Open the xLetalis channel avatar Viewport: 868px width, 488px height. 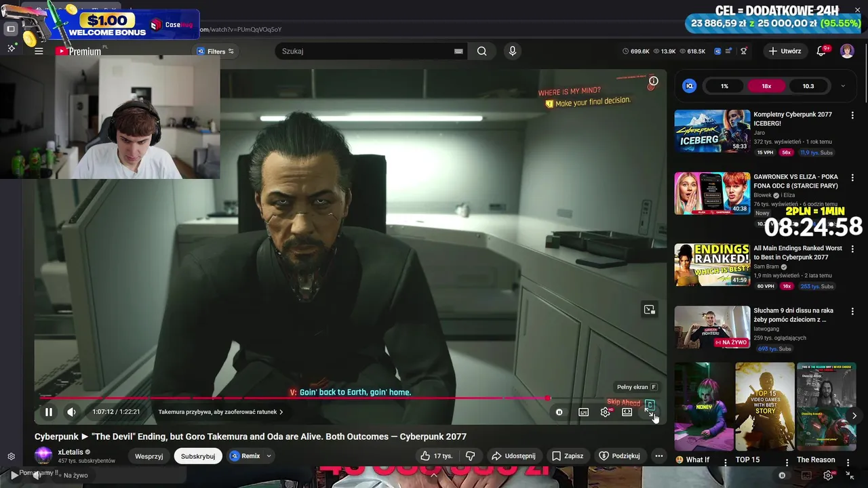click(43, 455)
